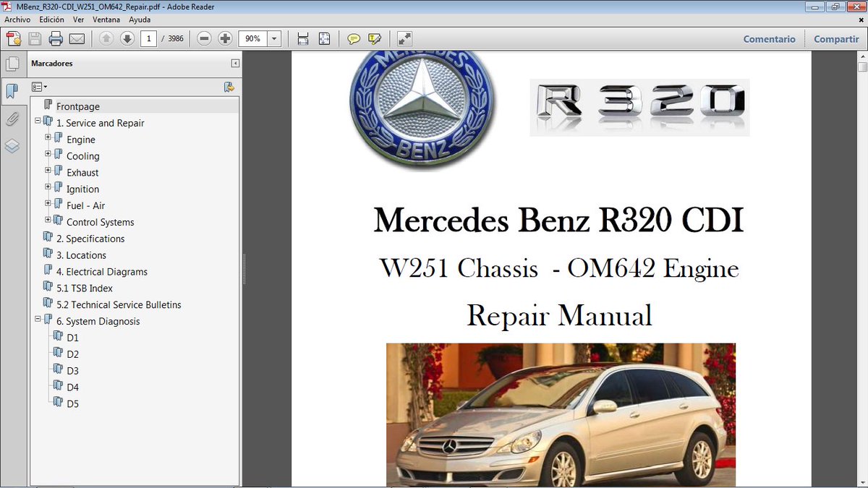The height and width of the screenshot is (488, 868).
Task: Open the Edición menu
Action: point(51,20)
